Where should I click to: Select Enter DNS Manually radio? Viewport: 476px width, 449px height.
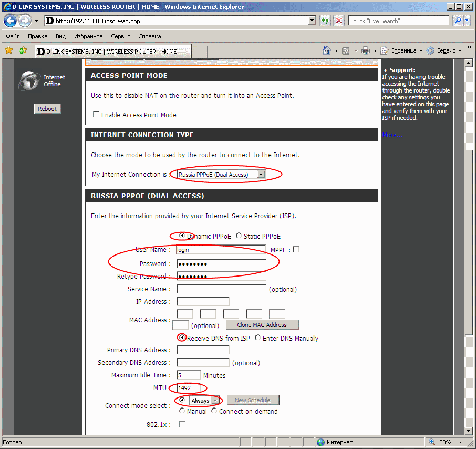coord(257,338)
